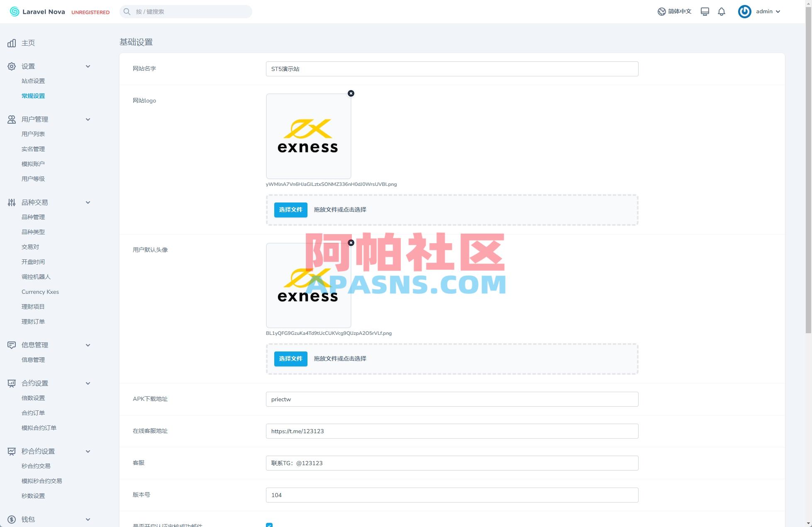Click the notifications bell icon
The width and height of the screenshot is (812, 527).
click(x=721, y=11)
